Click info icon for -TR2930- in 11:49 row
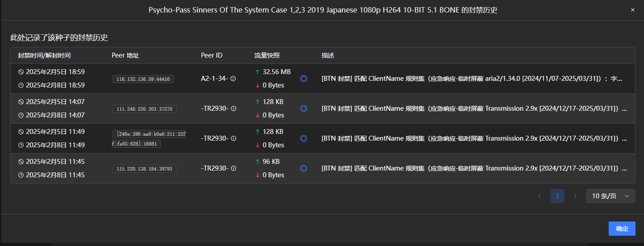The image size is (644, 246). (233, 138)
